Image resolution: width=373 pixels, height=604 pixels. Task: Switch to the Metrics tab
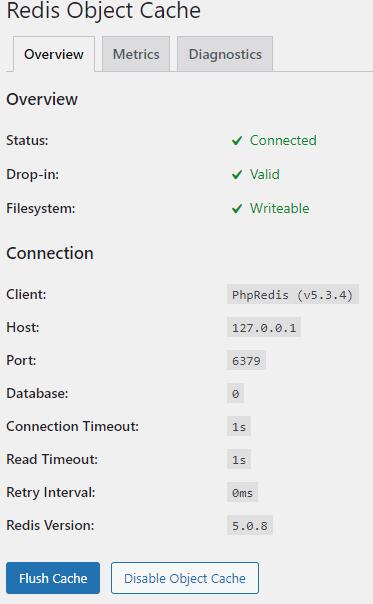click(136, 54)
